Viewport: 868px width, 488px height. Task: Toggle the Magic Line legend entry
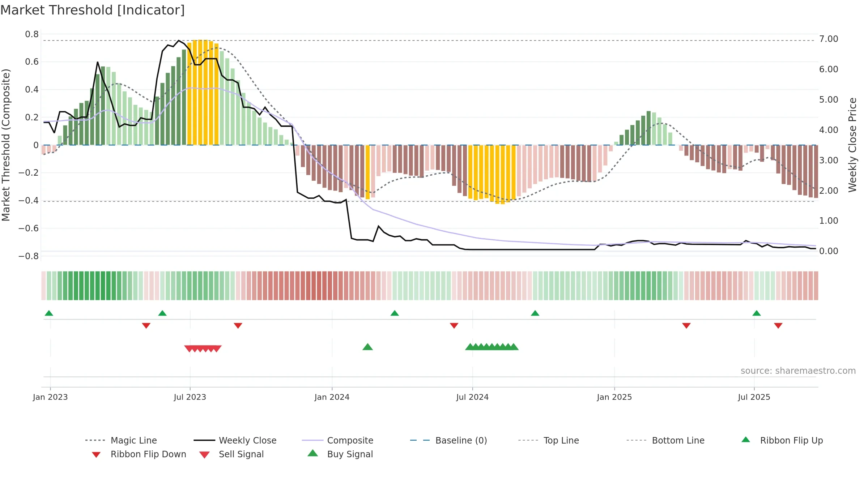click(x=121, y=440)
